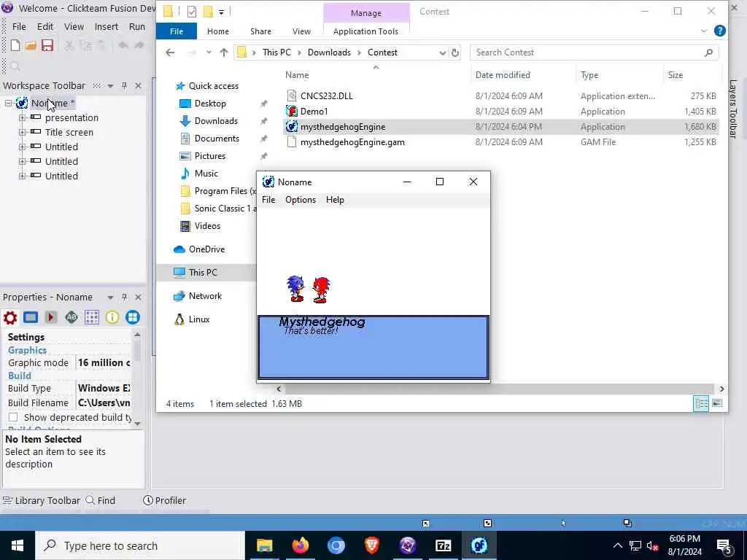Open the About info tab icon in Properties

point(112,317)
